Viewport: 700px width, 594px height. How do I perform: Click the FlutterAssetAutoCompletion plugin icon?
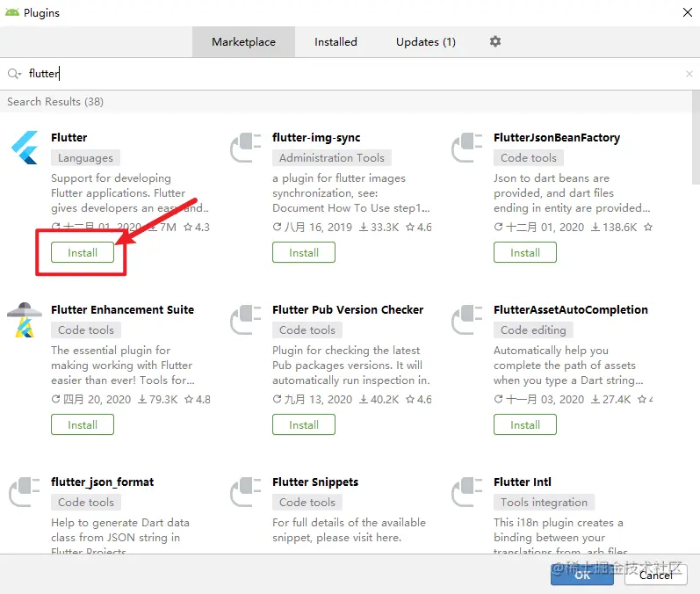pos(467,320)
